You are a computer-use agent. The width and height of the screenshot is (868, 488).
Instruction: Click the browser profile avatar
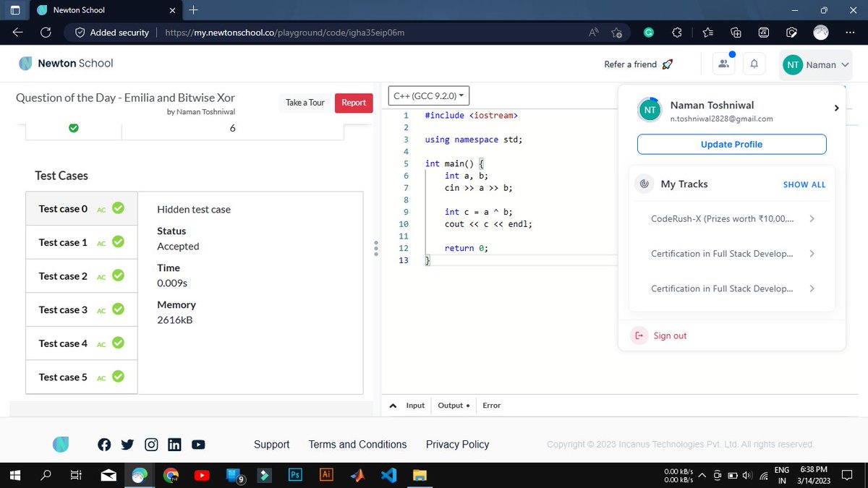point(820,33)
